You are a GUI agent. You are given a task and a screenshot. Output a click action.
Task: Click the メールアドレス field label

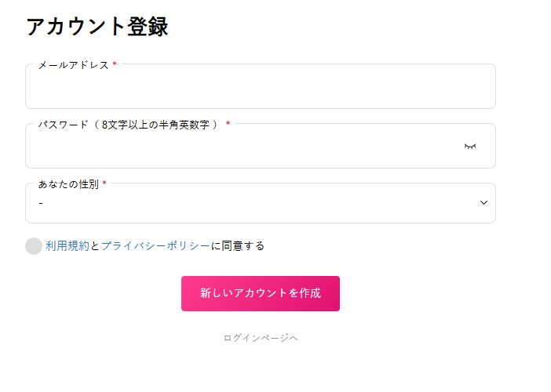point(73,65)
